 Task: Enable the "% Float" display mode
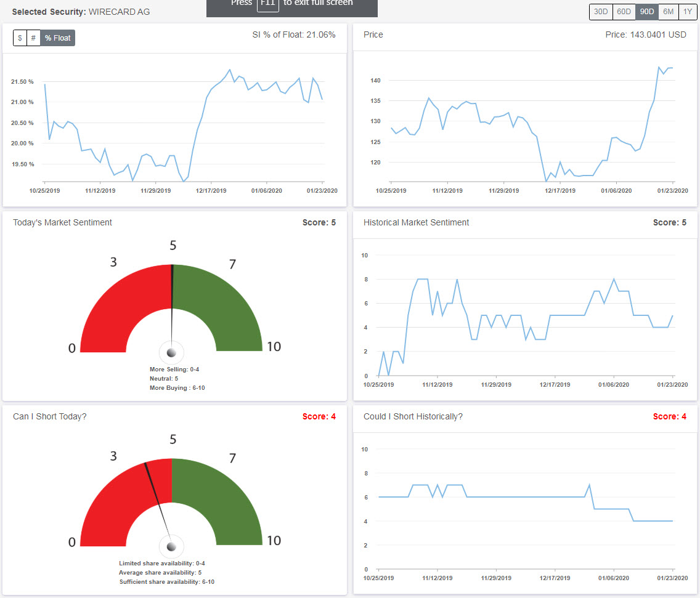tap(57, 38)
